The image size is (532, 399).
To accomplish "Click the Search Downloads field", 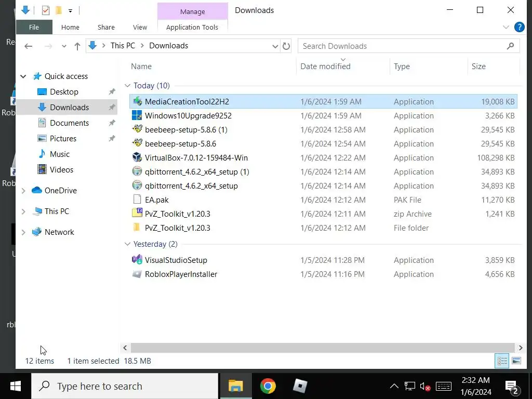I will click(x=408, y=46).
